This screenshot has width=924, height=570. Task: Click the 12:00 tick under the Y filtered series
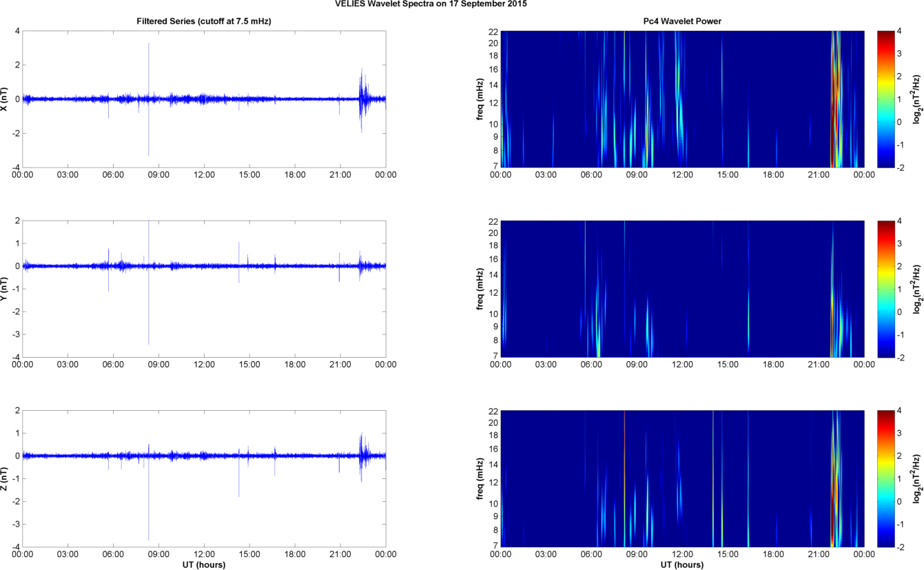204,365
